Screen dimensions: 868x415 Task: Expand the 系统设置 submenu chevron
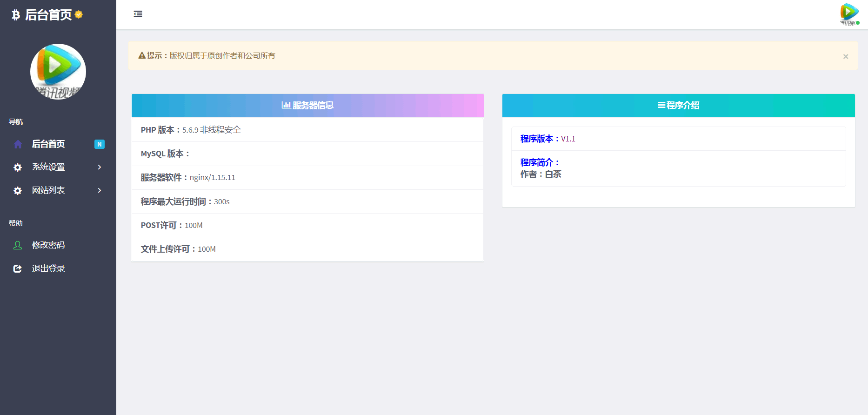pyautogui.click(x=99, y=167)
